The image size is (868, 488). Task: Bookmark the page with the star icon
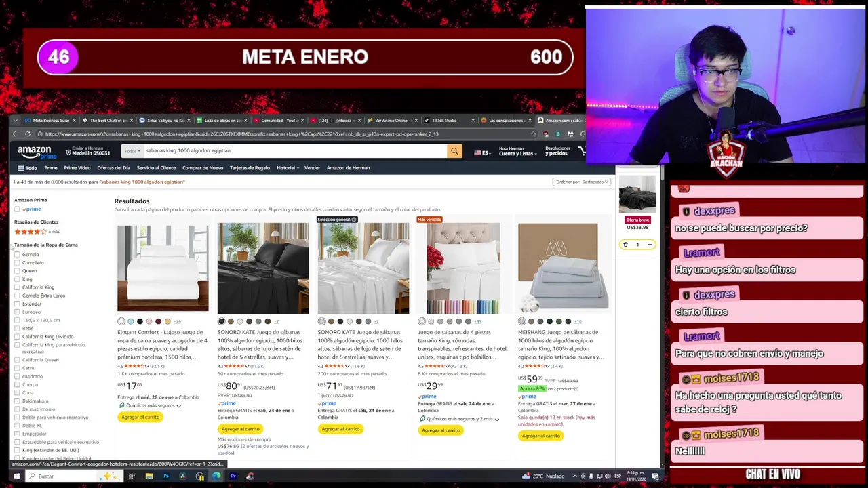(x=533, y=134)
